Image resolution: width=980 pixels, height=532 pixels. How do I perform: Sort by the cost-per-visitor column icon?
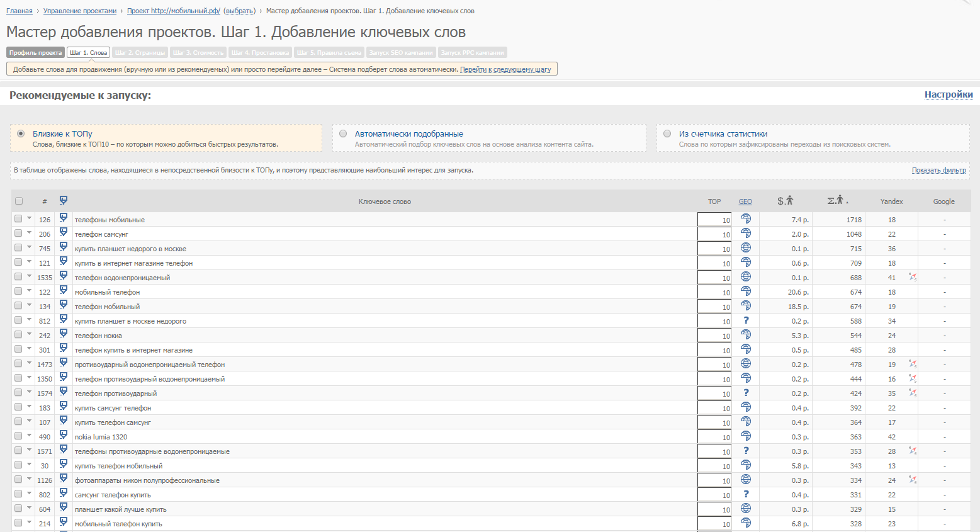point(785,201)
